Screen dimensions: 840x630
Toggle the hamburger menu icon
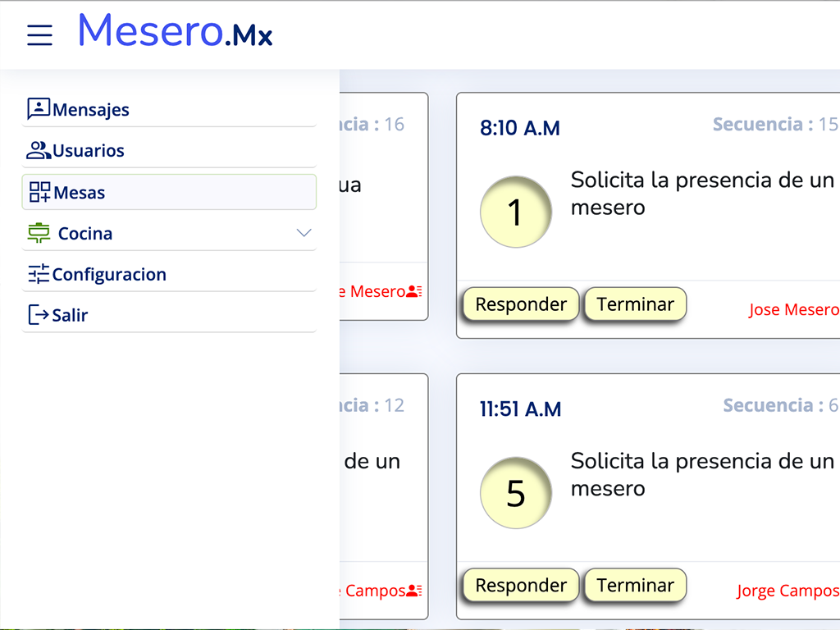pos(39,34)
